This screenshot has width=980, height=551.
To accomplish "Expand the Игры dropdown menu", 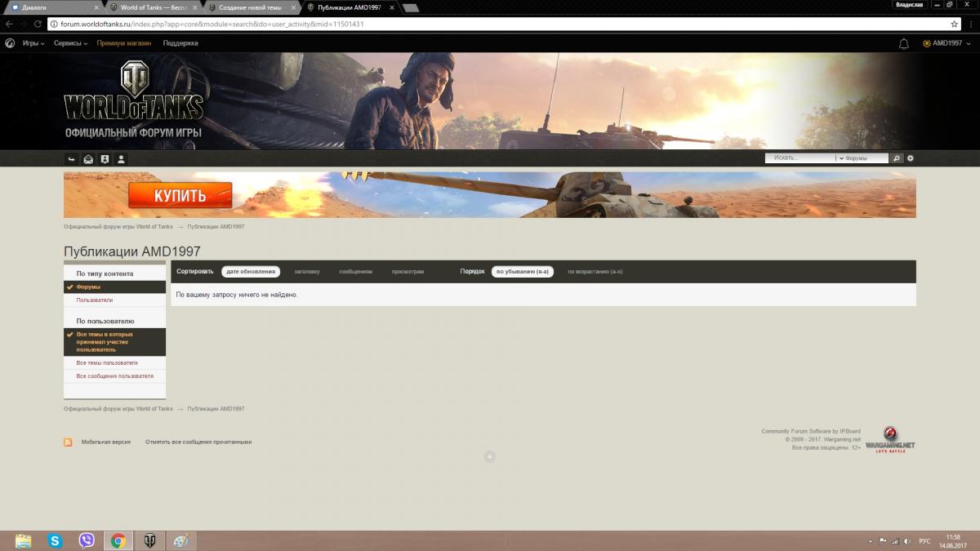I will pos(33,43).
